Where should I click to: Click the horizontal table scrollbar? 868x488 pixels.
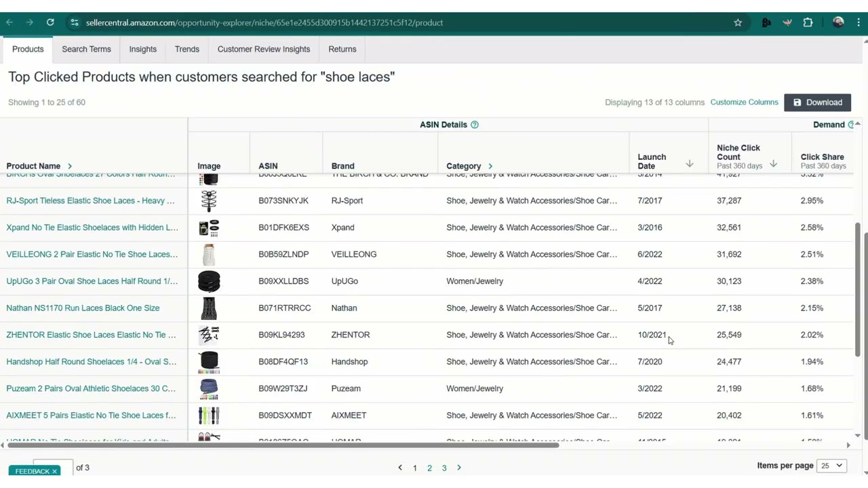(x=283, y=445)
